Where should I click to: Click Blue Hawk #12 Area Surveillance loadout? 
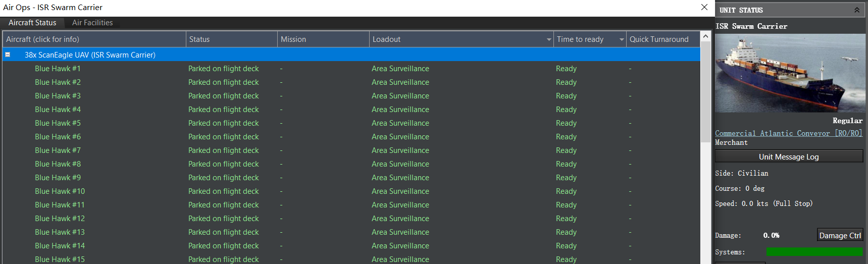pos(400,219)
